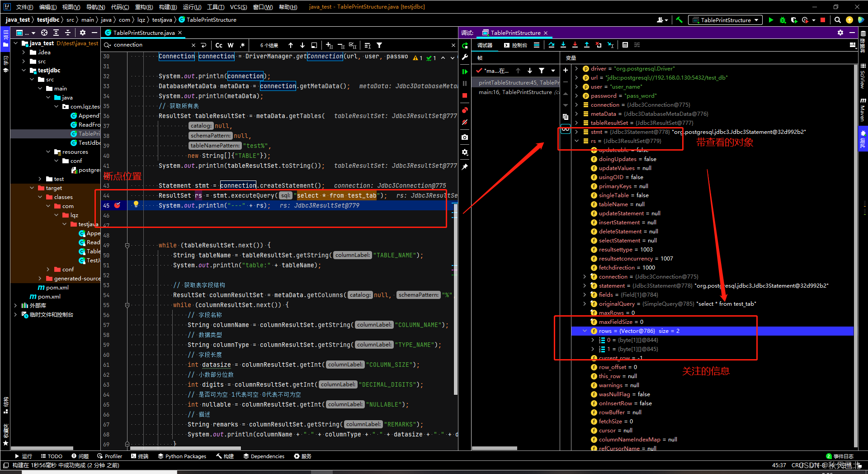Open the TODO tool window button
The width and height of the screenshot is (868, 474).
(x=52, y=456)
